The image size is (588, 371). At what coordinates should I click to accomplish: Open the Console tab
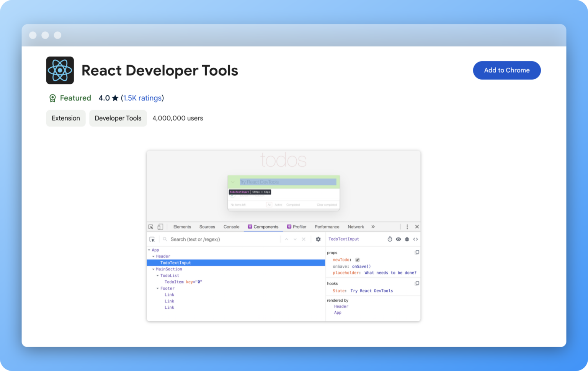231,226
